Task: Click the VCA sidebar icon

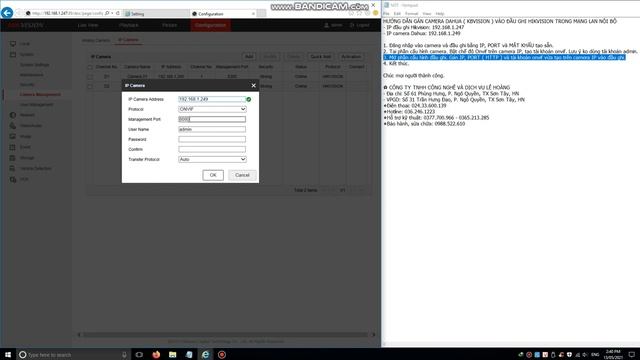Action: point(13,179)
